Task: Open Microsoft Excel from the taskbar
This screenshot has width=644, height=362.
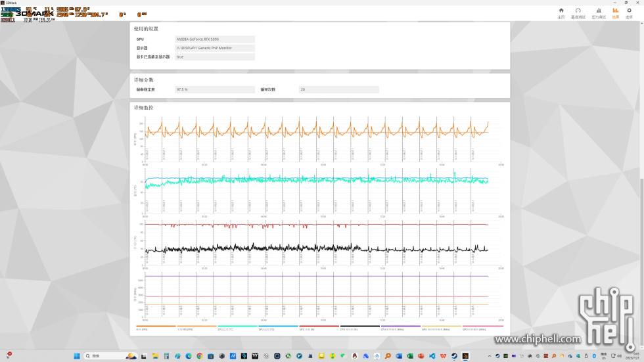Action: coord(409,356)
